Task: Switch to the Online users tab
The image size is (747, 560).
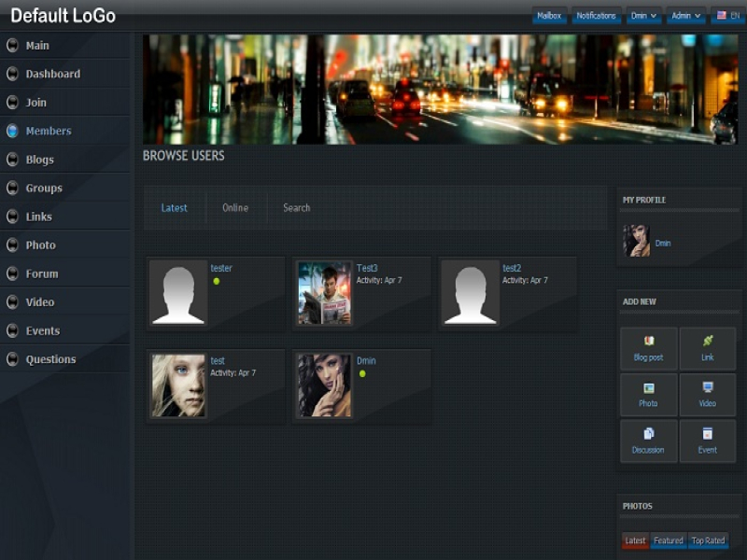Action: click(x=235, y=208)
